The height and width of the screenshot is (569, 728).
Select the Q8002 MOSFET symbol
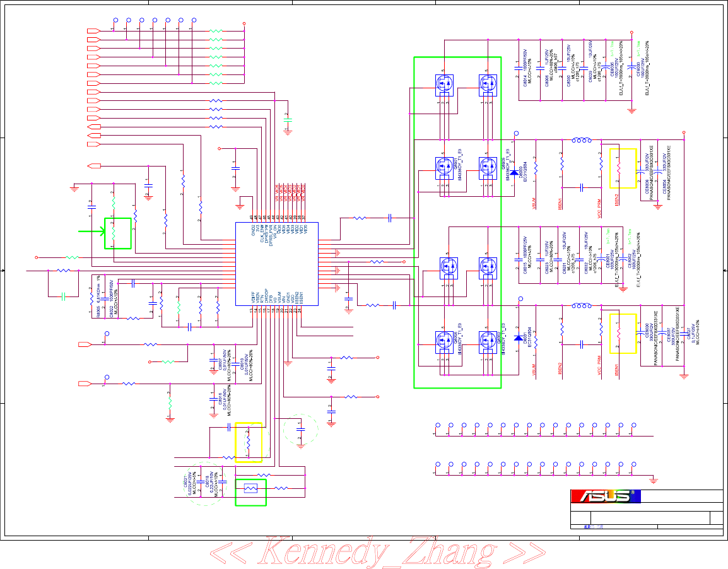point(488,343)
